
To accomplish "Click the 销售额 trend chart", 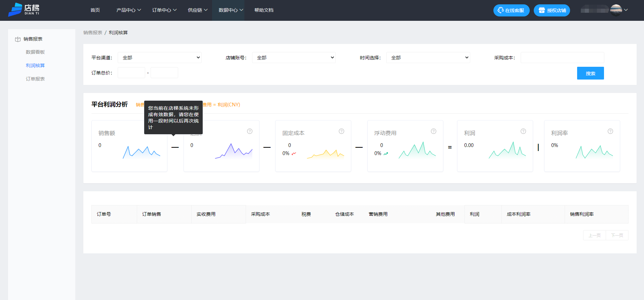I will tap(142, 152).
